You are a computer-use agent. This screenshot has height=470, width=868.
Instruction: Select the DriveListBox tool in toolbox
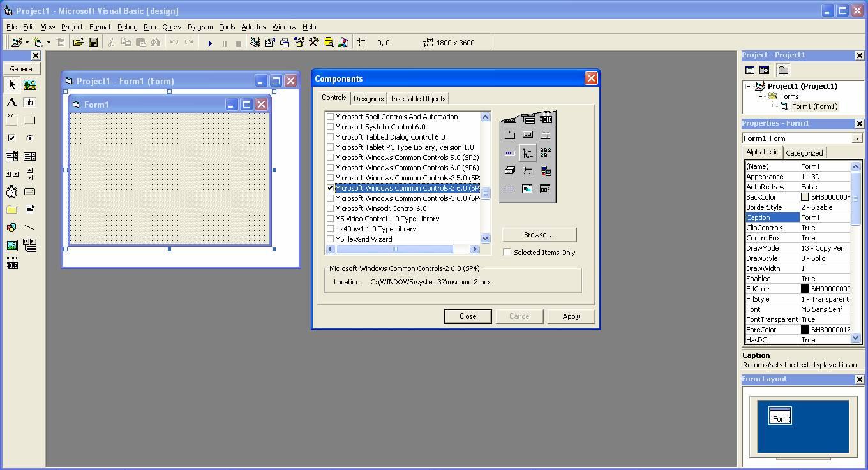tap(29, 192)
